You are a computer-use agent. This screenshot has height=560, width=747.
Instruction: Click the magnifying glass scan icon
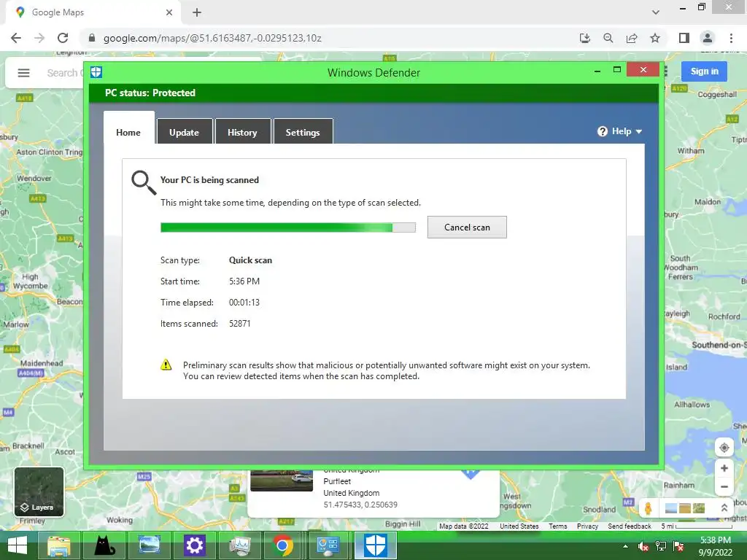144,183
